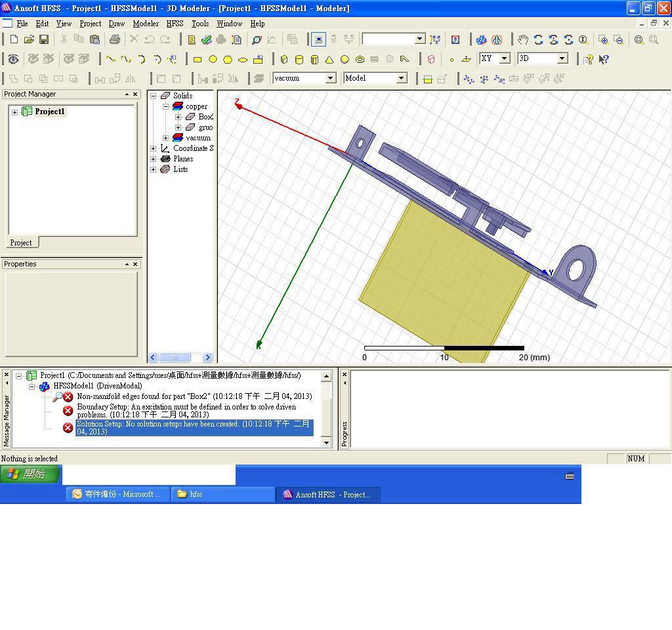This screenshot has width=672, height=630.
Task: Choose the Draw cylinder tool
Action: coord(299,59)
